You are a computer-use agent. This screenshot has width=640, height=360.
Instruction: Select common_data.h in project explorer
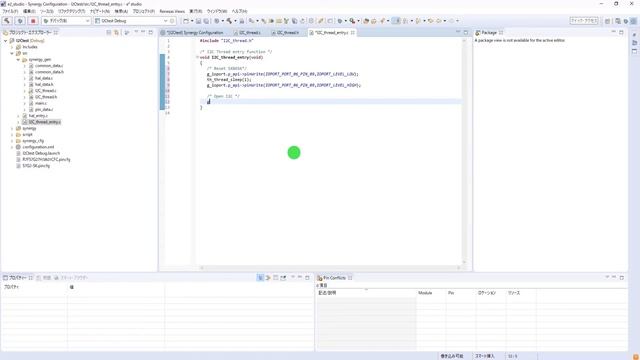[x=49, y=72]
